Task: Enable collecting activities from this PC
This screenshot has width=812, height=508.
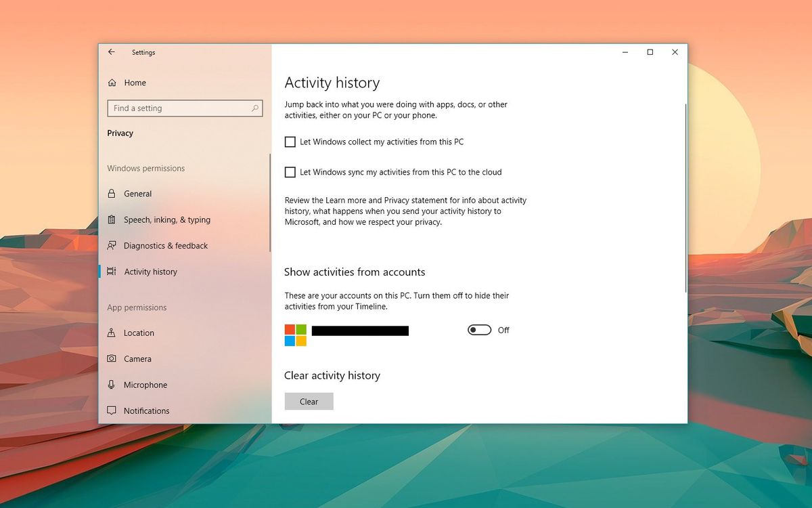Action: click(290, 142)
